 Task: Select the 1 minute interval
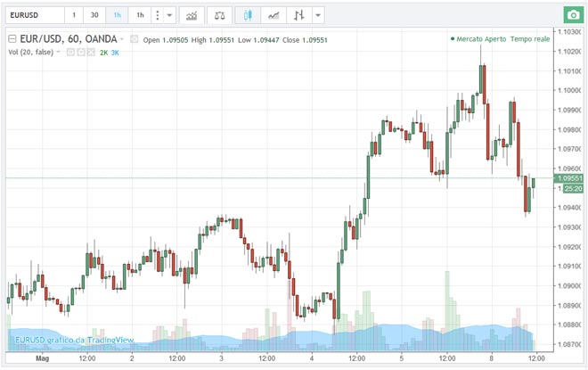(x=74, y=15)
